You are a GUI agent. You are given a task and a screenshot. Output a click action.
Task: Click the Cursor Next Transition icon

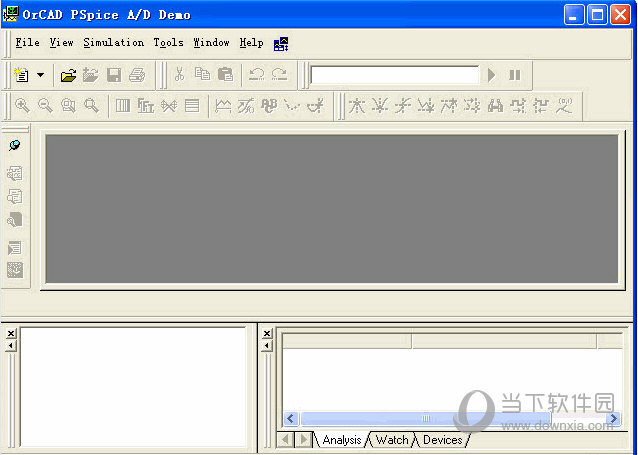coord(518,106)
